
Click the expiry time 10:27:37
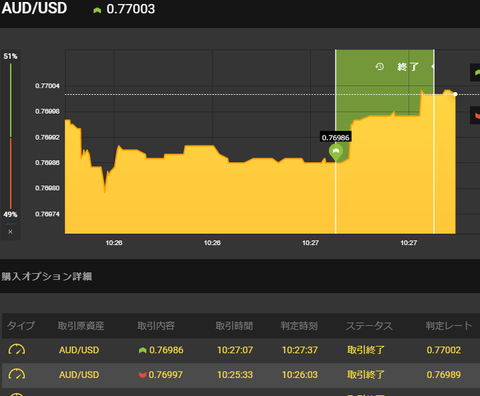coord(300,350)
